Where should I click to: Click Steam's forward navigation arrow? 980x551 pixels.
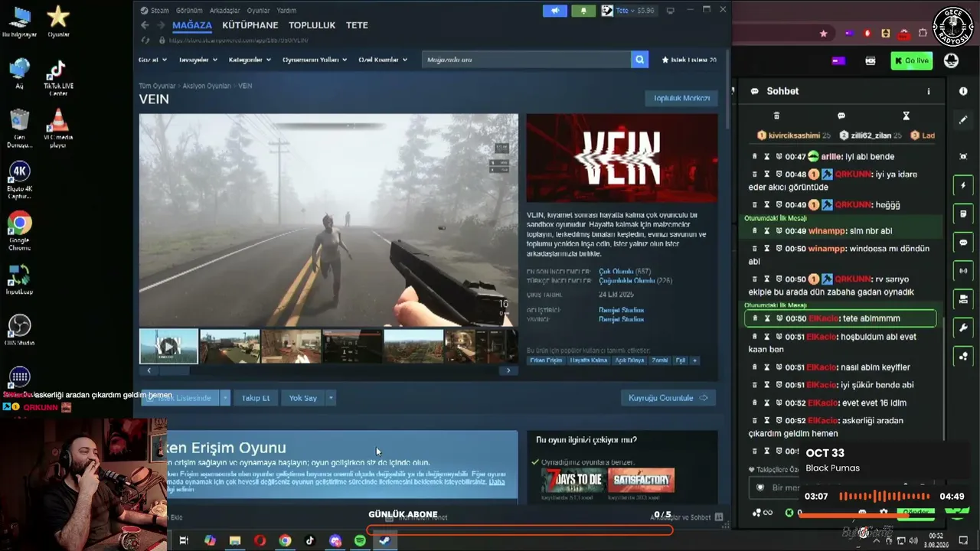162,25
